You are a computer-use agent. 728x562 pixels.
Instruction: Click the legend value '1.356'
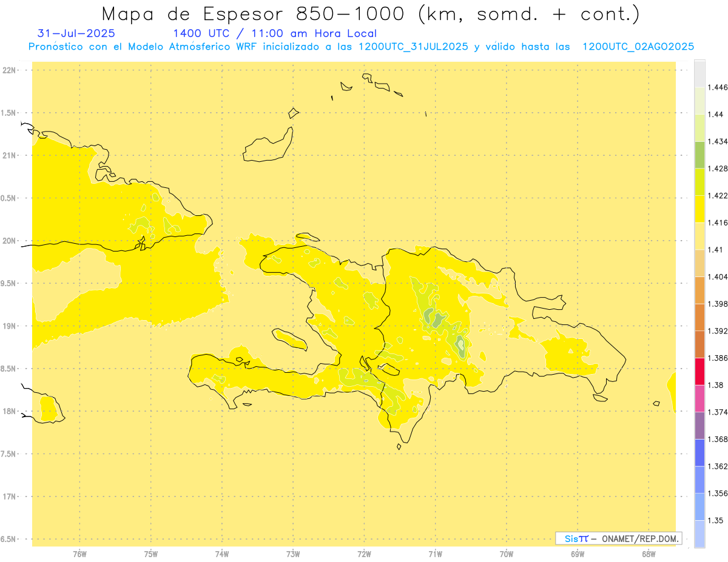coord(718,493)
